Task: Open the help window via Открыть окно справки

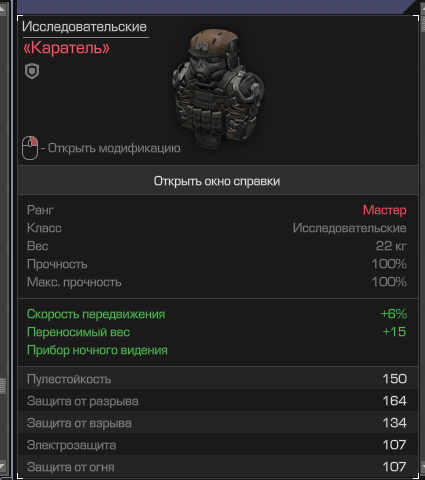Action: point(218,181)
